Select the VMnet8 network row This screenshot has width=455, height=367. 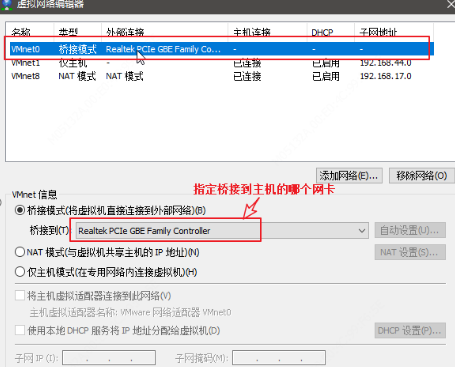222,76
